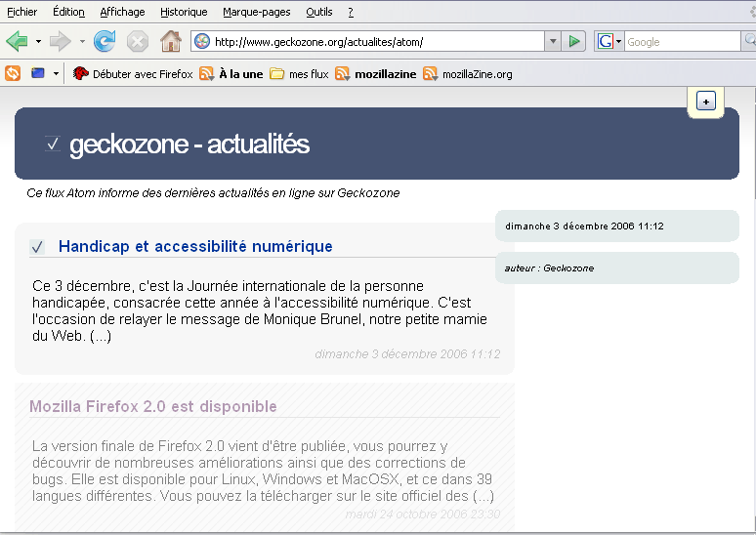Open the Historique menu

click(x=184, y=12)
